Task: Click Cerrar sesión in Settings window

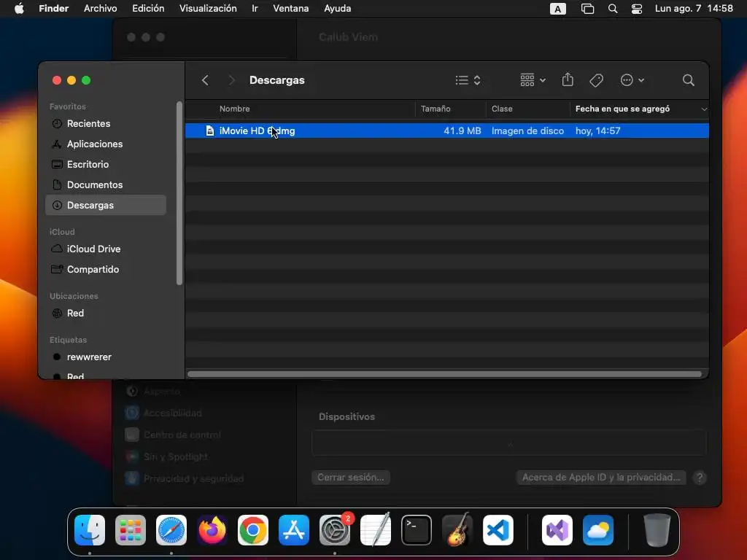Action: [351, 478]
